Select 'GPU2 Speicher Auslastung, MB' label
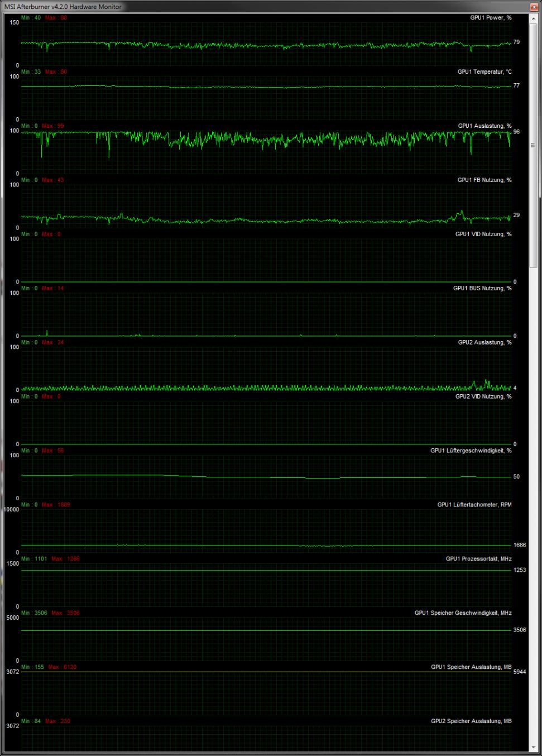Screen dimensions: 542x756 point(471,722)
